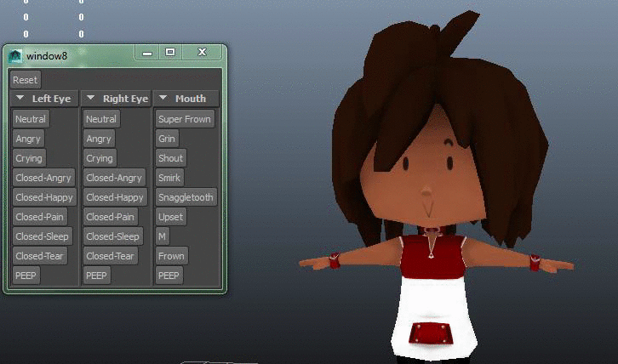Collapse the Mouth section
Viewport: 618px width, 364px height.
pyautogui.click(x=163, y=98)
